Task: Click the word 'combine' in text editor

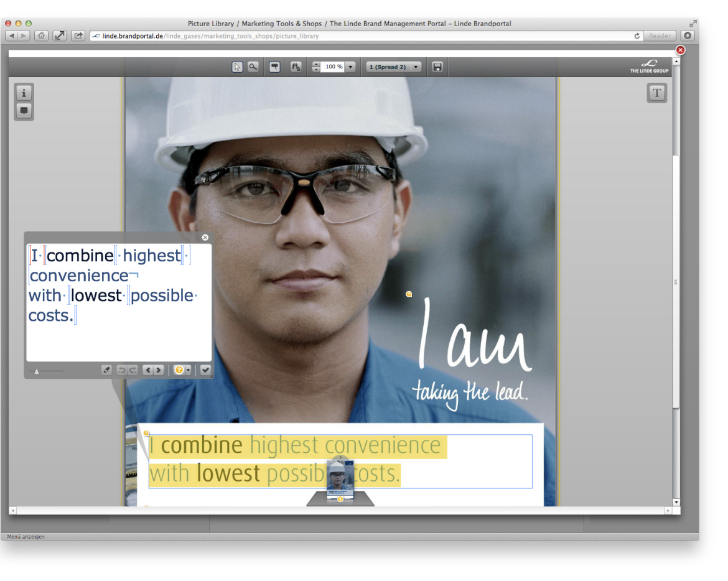Action: 80,255
